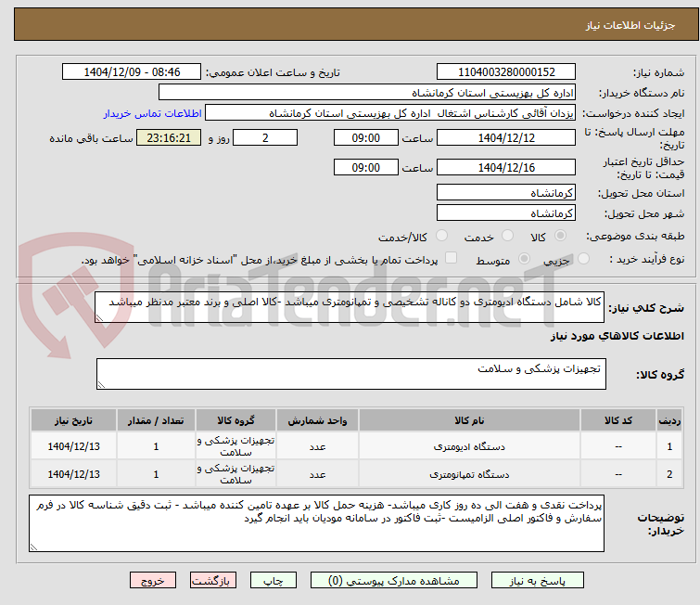This screenshot has width=700, height=605.
Task: Select the 'متوسط' purchase type radio
Action: (x=524, y=259)
